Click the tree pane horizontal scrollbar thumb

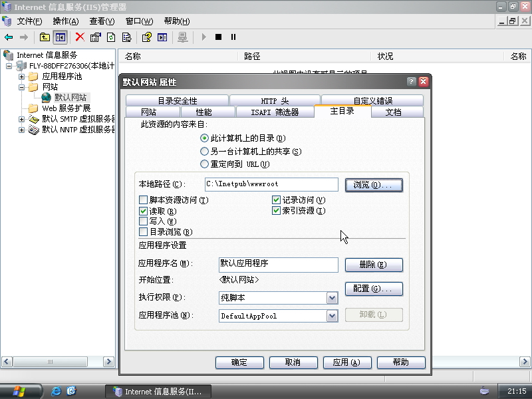click(x=51, y=362)
